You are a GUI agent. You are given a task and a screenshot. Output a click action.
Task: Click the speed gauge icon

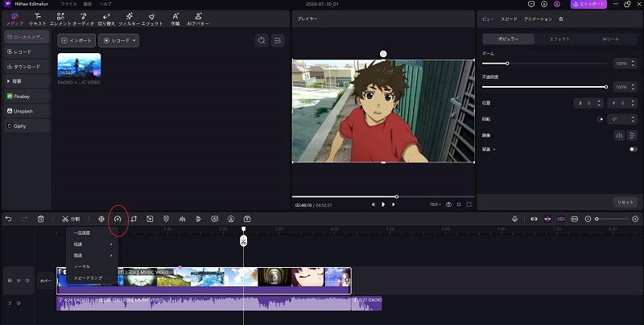click(x=118, y=219)
